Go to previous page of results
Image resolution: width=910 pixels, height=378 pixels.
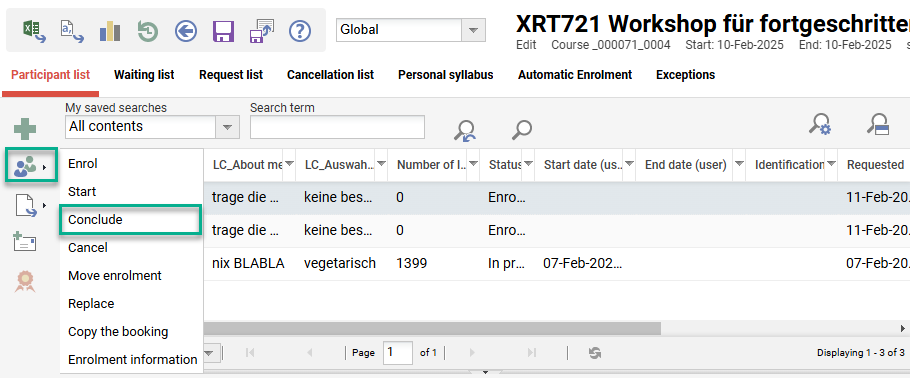tap(309, 352)
